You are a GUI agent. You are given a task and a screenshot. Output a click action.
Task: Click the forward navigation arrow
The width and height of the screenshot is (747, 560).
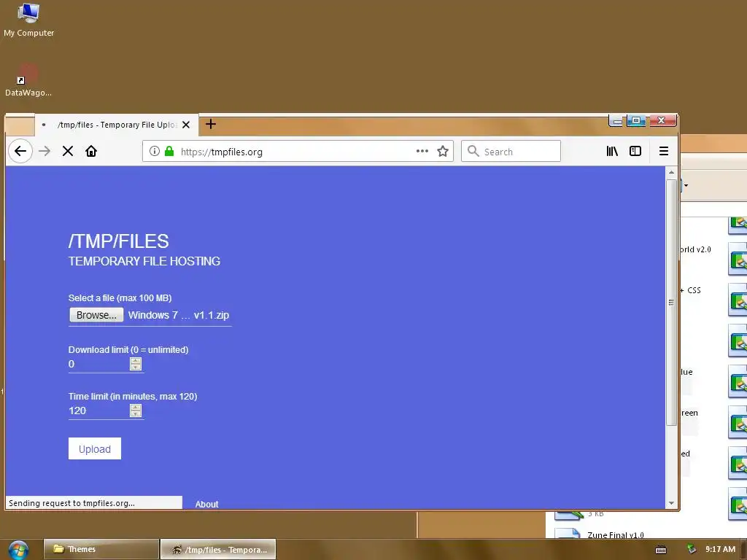click(44, 152)
